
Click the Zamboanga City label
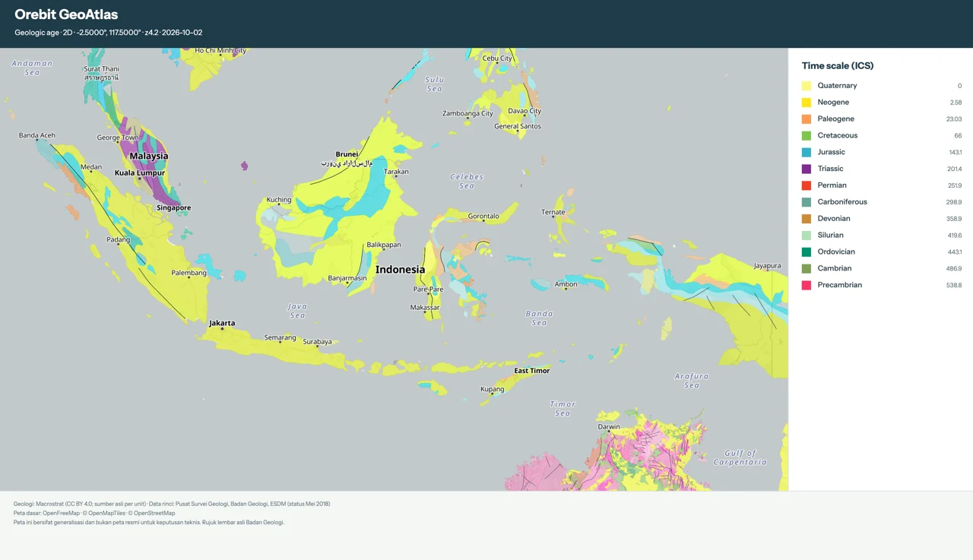[467, 114]
